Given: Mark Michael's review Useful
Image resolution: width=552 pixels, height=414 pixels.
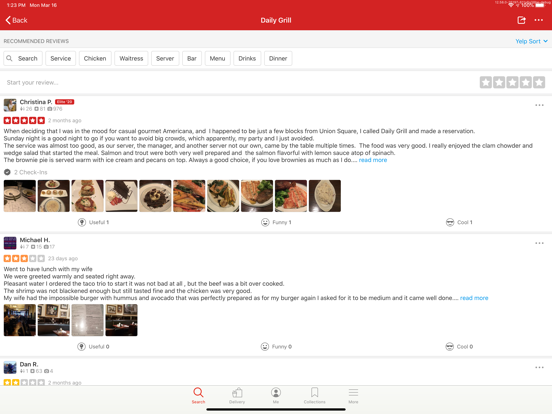Looking at the screenshot, I should click(x=93, y=346).
